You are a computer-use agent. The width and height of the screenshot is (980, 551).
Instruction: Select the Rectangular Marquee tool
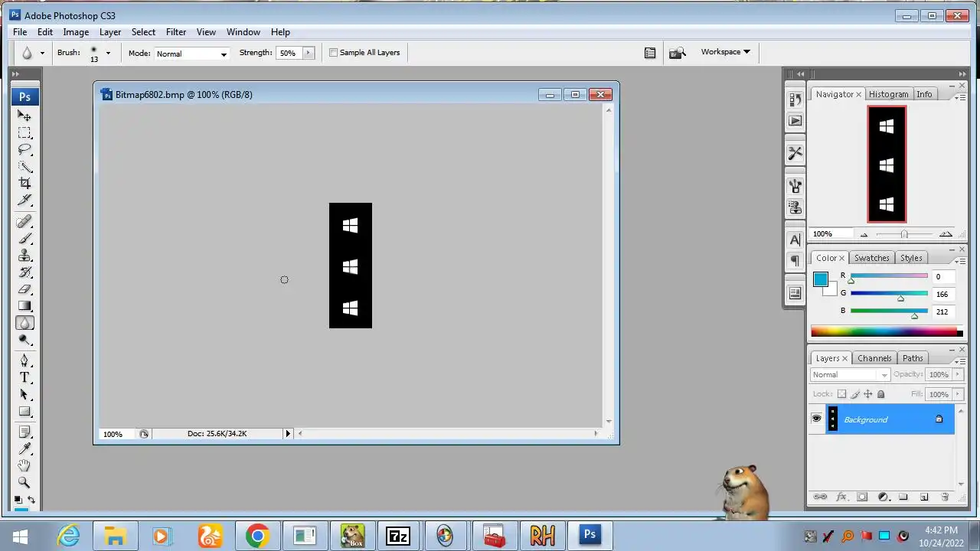[x=24, y=132]
